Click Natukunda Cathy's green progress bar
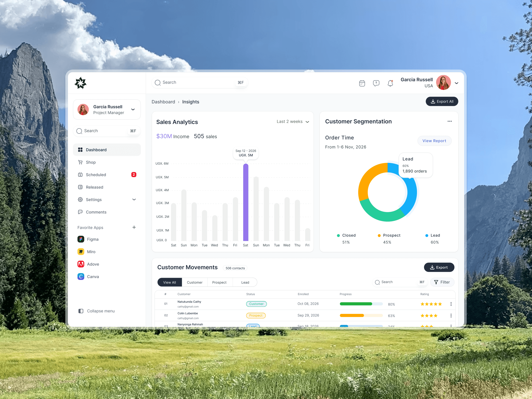 pyautogui.click(x=356, y=303)
